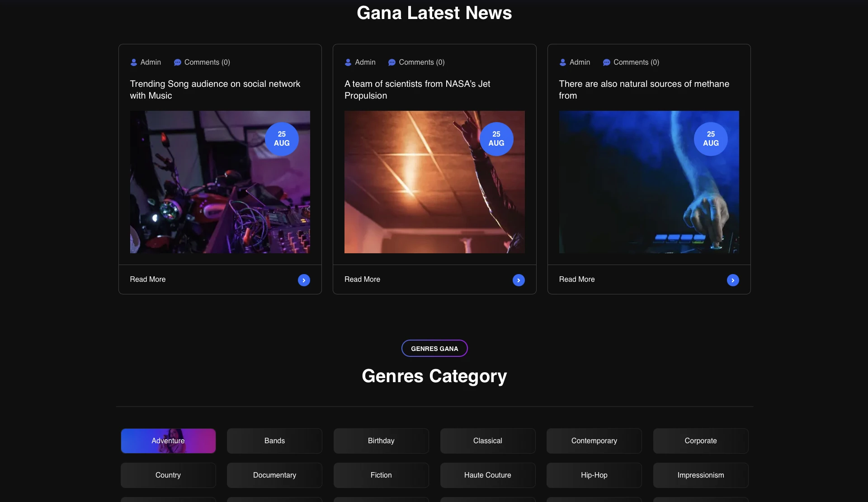The image size is (868, 502).
Task: Open 'There are also natural sources of methane' headline
Action: [x=644, y=90]
